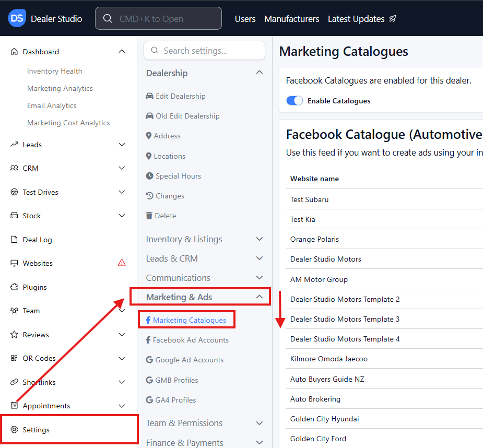
Task: Click the Appointments calendar icon
Action: [x=14, y=406]
